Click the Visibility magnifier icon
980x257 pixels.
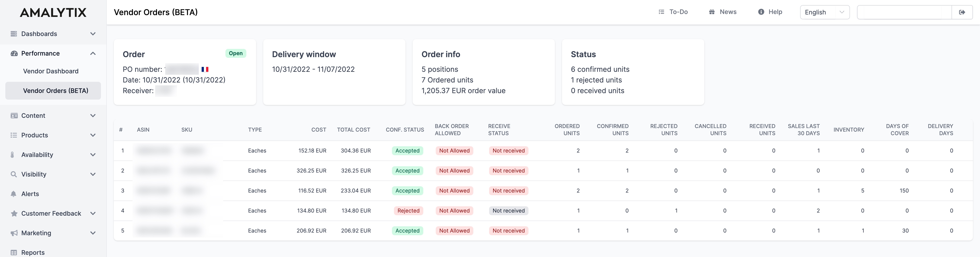tap(14, 174)
